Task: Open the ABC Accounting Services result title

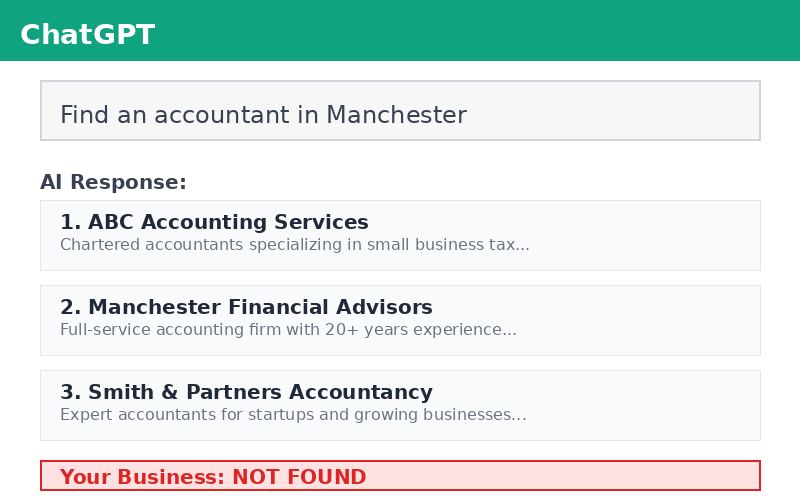Action: pyautogui.click(x=228, y=223)
